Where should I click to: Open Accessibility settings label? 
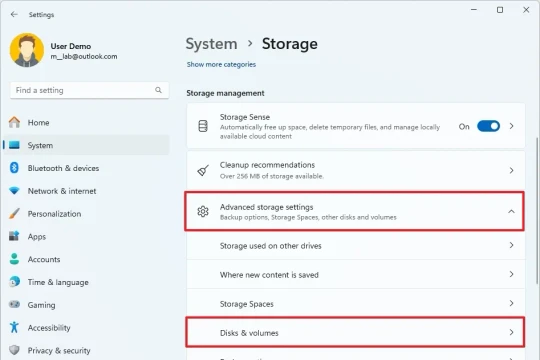[49, 328]
